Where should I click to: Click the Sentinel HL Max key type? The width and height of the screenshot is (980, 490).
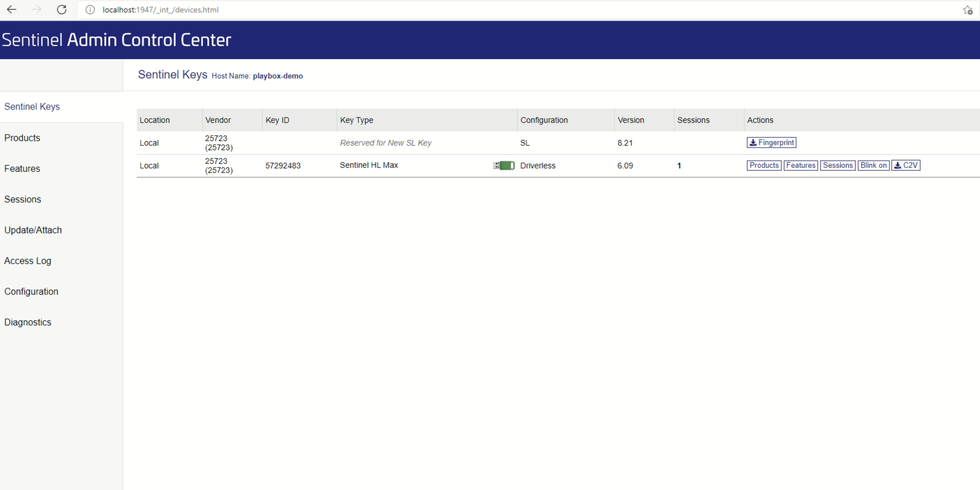(369, 165)
